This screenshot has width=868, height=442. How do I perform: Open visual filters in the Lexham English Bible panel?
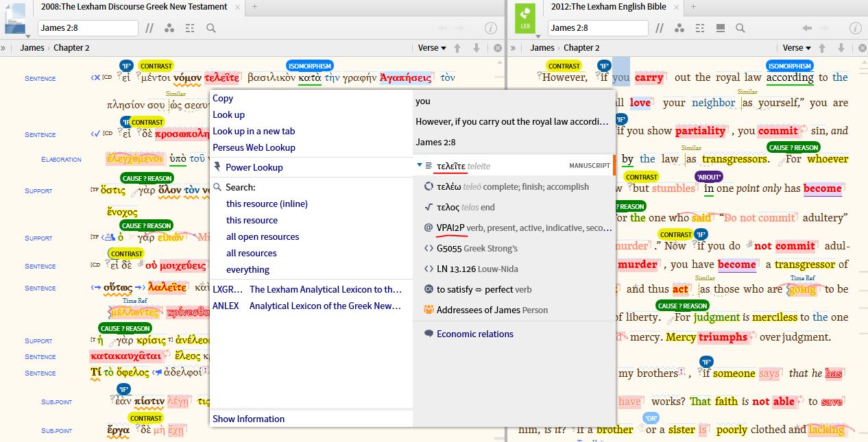click(680, 28)
